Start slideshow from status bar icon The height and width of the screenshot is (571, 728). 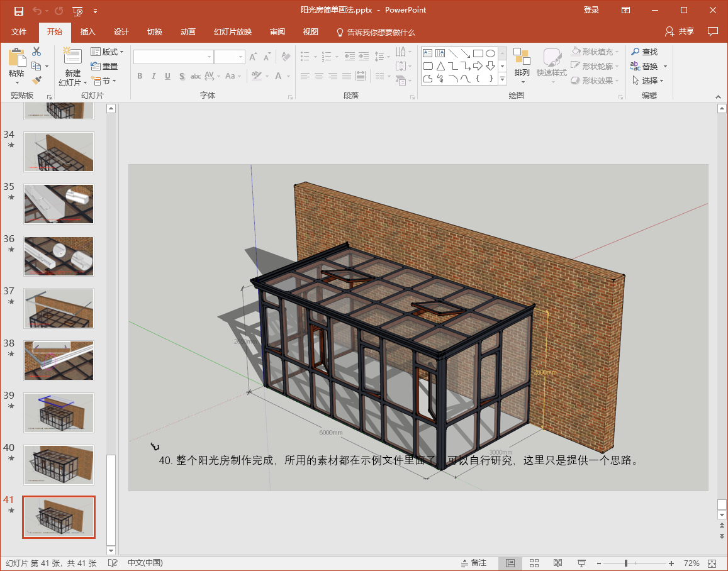(x=581, y=563)
